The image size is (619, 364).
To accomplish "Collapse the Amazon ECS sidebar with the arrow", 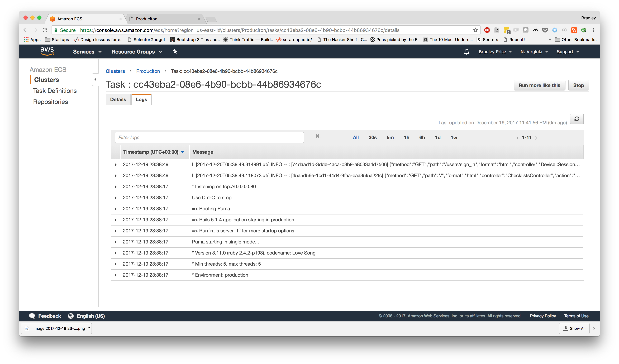I will (95, 80).
